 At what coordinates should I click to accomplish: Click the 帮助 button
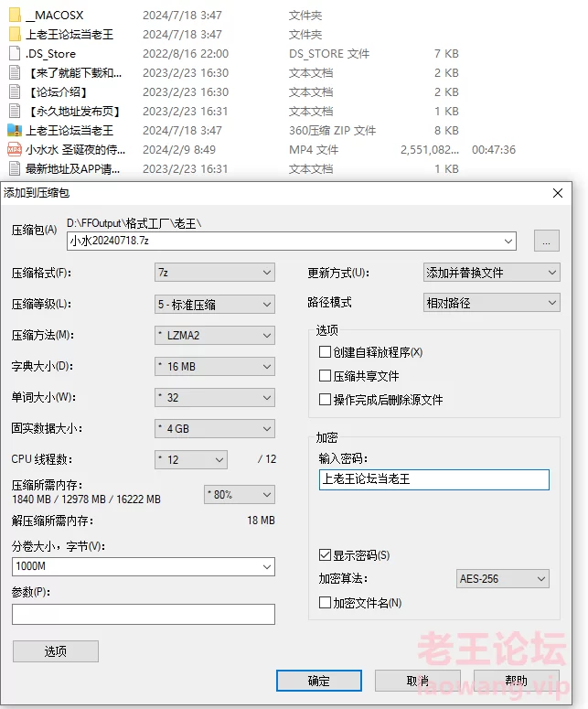(x=517, y=681)
